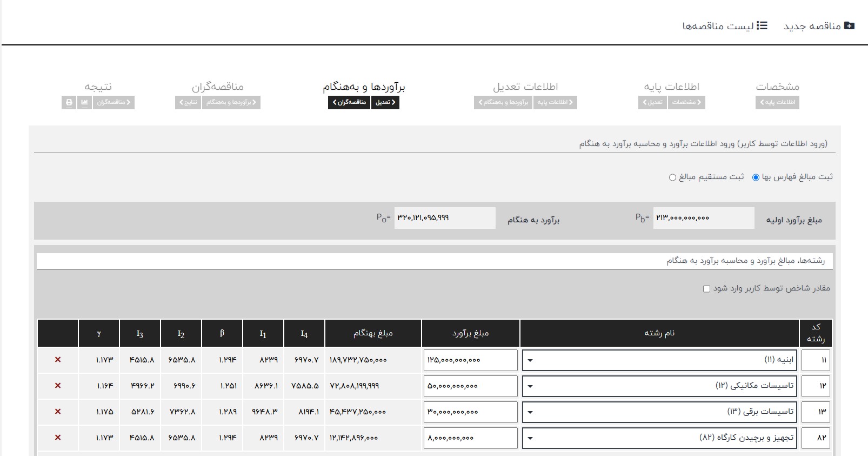The height and width of the screenshot is (456, 868).
Task: Delete the ابنیه (۱۱) row
Action: [x=58, y=360]
